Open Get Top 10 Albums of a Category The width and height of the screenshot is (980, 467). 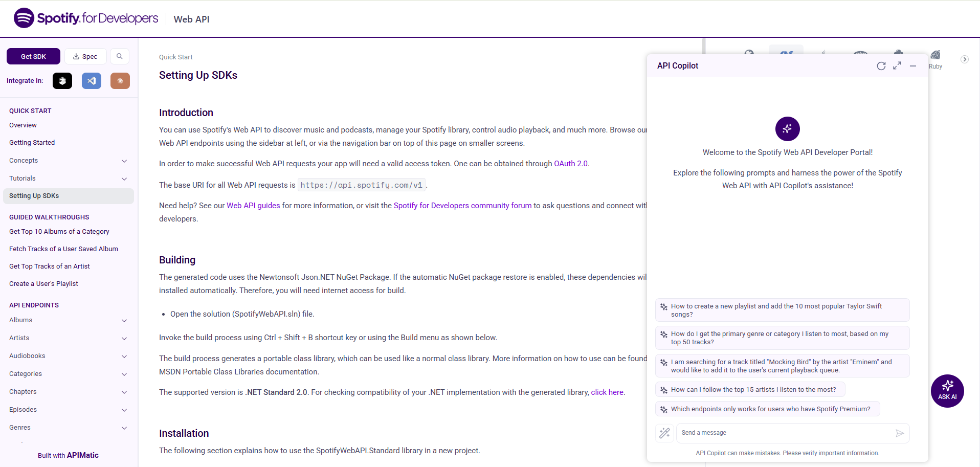[x=59, y=232]
